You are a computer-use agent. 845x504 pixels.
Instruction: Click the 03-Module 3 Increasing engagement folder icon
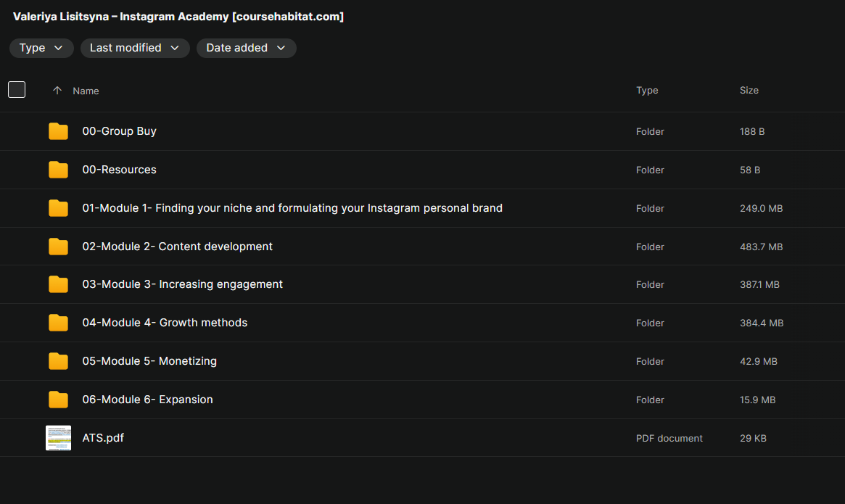[x=58, y=284]
